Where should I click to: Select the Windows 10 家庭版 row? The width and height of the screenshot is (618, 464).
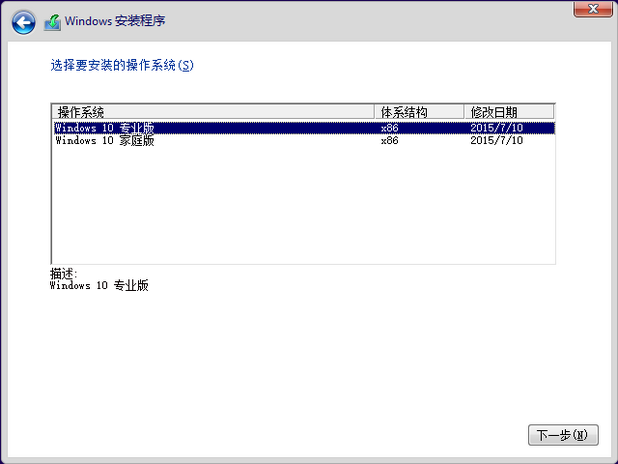303,140
